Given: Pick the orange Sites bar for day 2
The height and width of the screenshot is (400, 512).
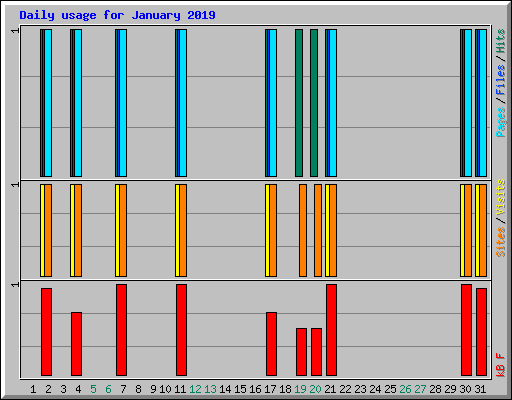Looking at the screenshot, I should click(x=48, y=230).
